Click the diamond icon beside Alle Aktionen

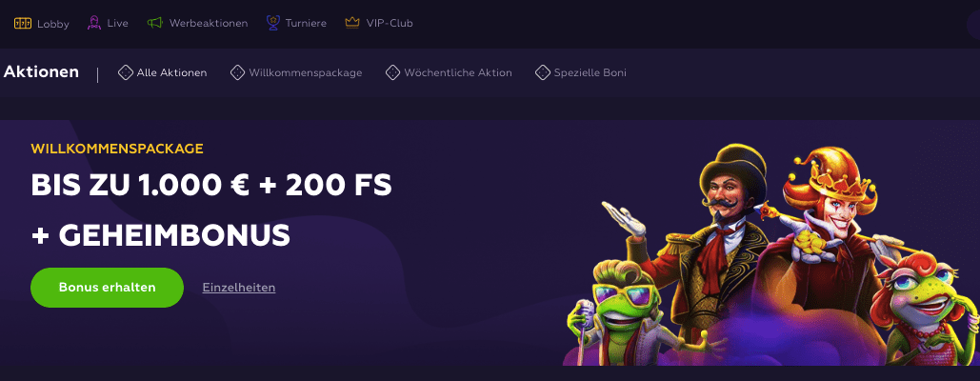coord(125,72)
